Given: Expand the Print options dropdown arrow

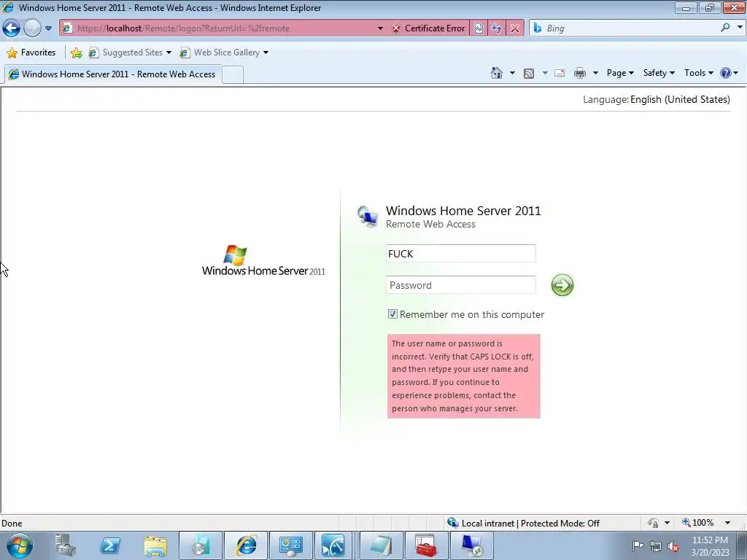Looking at the screenshot, I should click(x=595, y=73).
